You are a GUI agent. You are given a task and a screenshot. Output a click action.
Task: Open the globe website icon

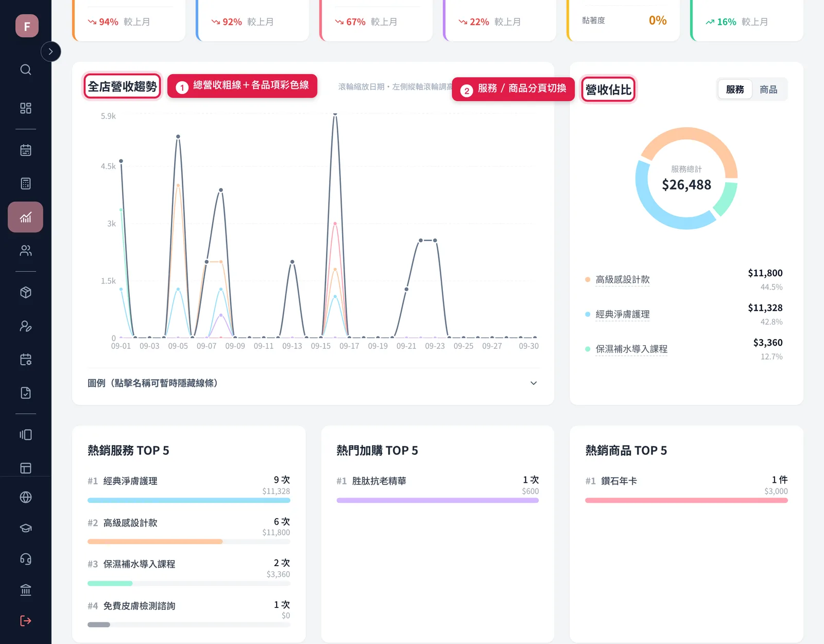26,497
